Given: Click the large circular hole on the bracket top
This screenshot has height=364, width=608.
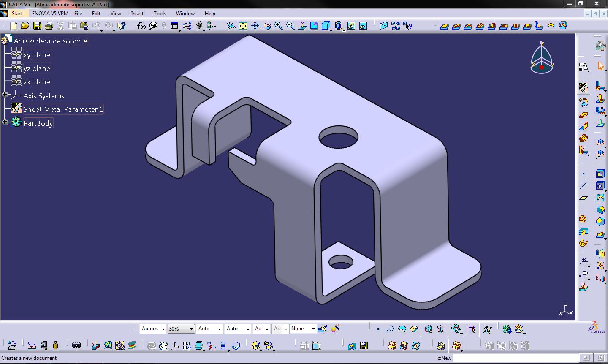Looking at the screenshot, I should (x=339, y=137).
